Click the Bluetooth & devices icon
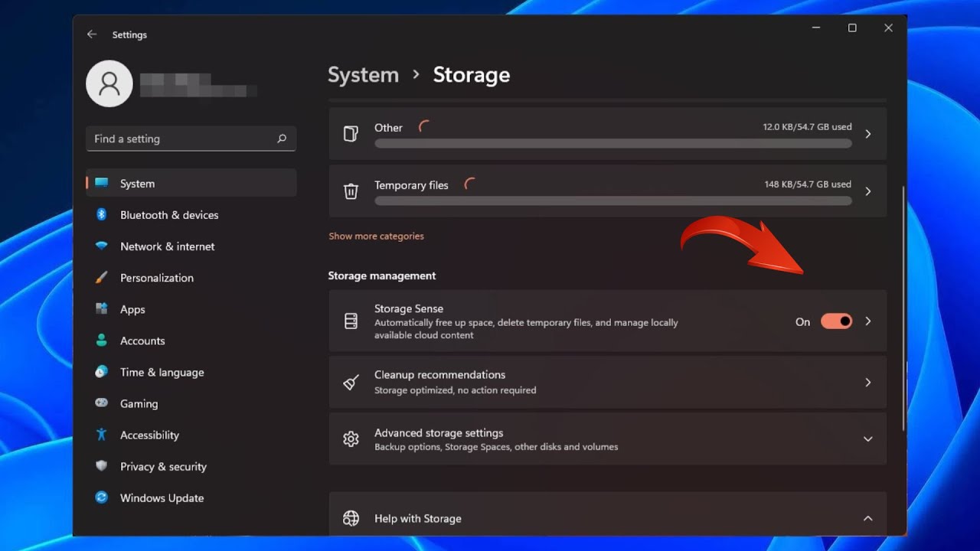The width and height of the screenshot is (980, 551). coord(102,215)
